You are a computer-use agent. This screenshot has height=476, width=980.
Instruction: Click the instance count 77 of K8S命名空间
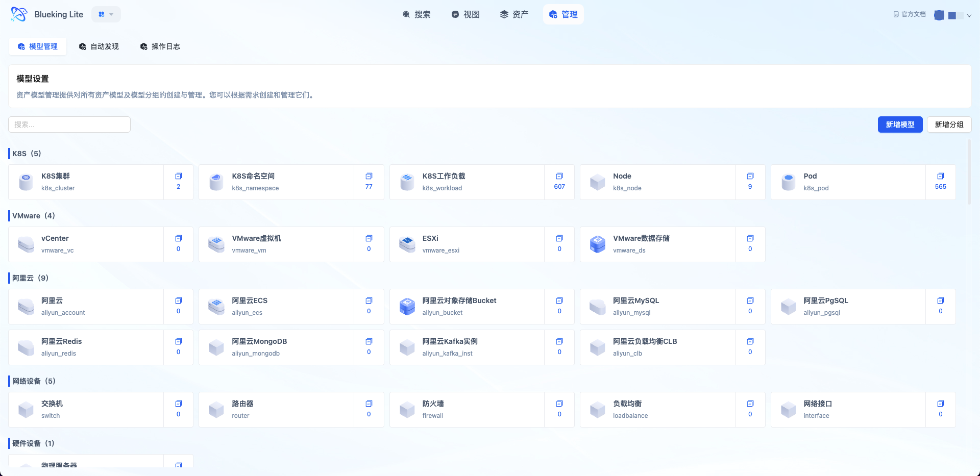pyautogui.click(x=369, y=187)
